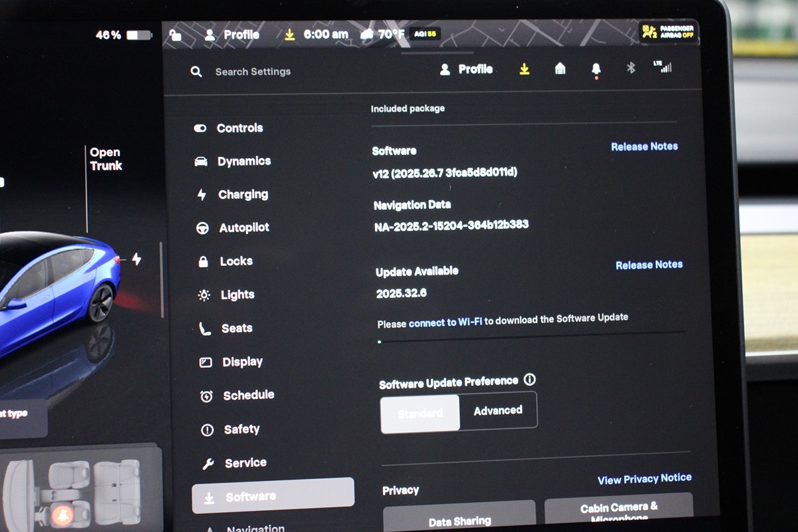The image size is (798, 532).
Task: View Release Notes for update 2025.32.6
Action: click(648, 265)
